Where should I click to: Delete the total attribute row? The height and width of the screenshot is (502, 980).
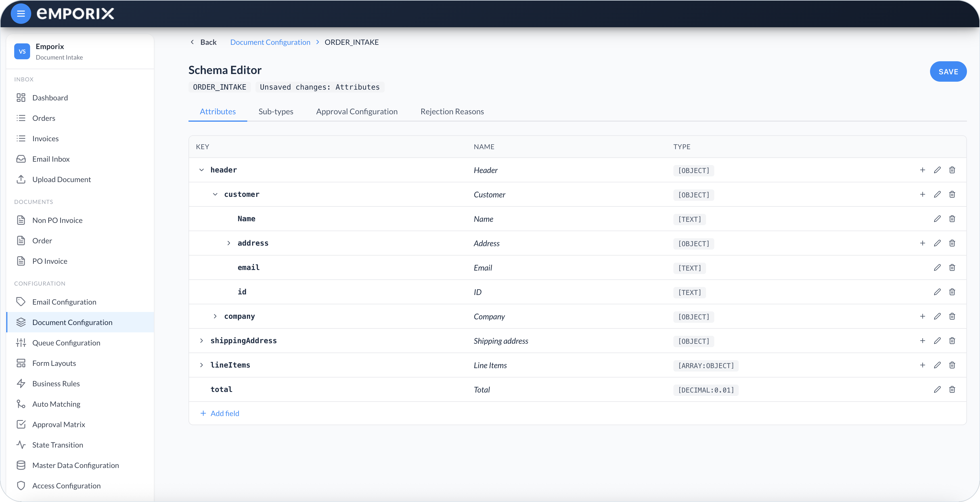[x=952, y=389]
